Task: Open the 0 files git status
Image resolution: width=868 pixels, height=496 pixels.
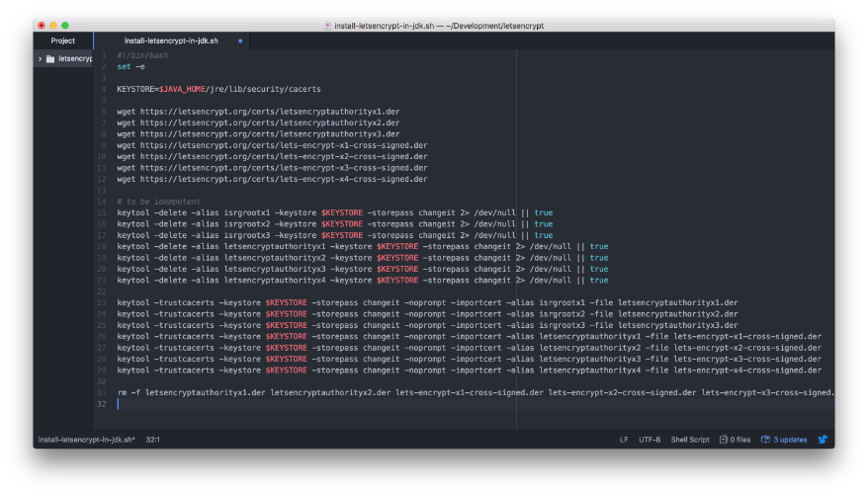Action: click(739, 439)
